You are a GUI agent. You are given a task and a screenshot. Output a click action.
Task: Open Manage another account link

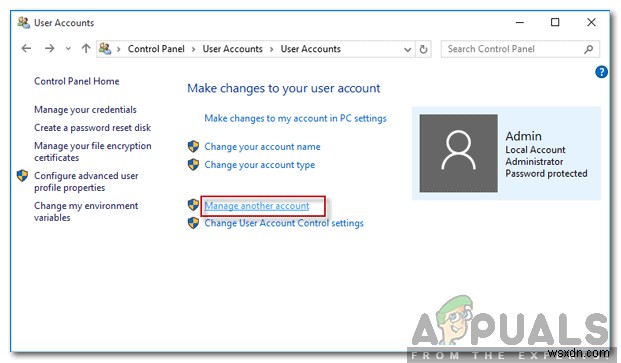257,206
